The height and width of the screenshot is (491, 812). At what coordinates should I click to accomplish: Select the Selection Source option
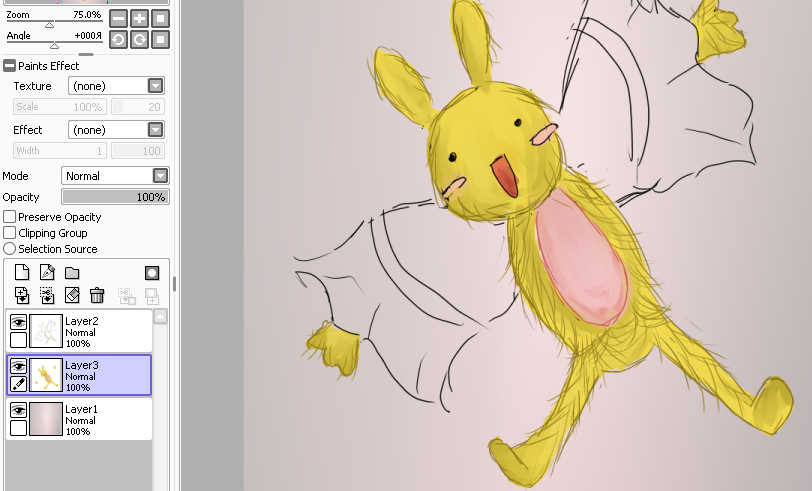pyautogui.click(x=9, y=249)
